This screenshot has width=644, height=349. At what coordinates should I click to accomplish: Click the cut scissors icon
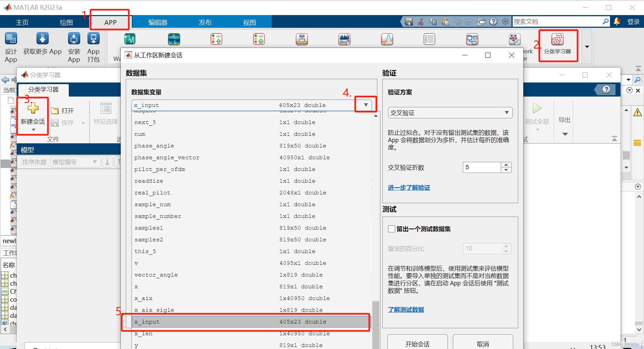tap(421, 22)
